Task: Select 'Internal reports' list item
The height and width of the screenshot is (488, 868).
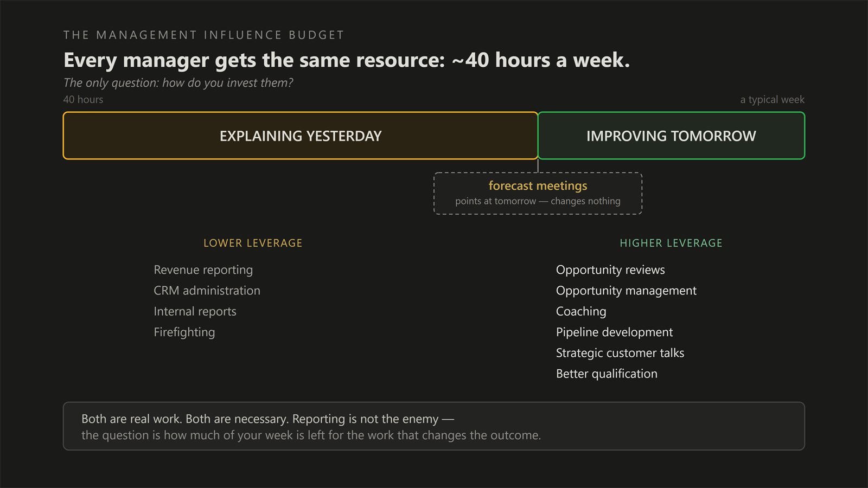Action: 195,312
